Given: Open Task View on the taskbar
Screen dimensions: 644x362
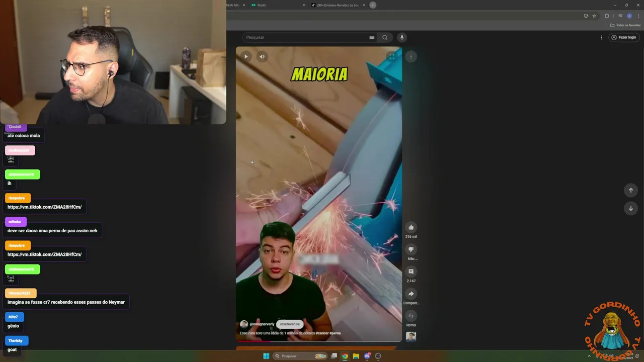Looking at the screenshot, I should click(x=334, y=356).
